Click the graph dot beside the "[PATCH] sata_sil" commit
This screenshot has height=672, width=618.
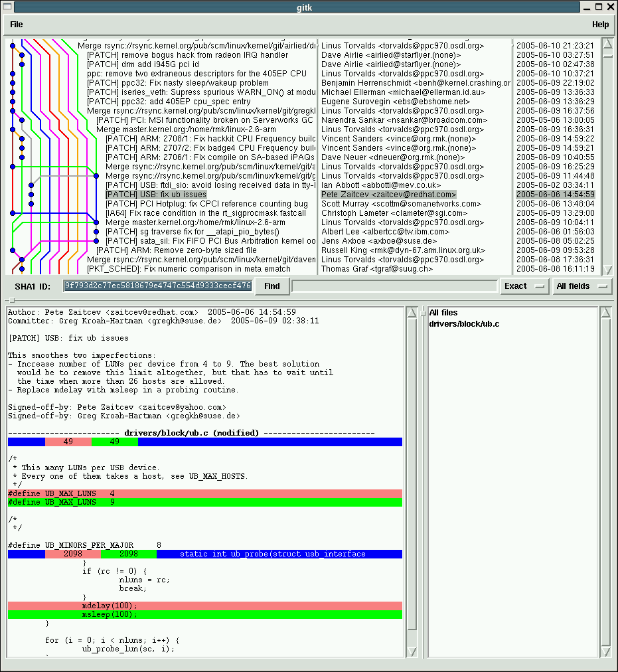tap(96, 240)
